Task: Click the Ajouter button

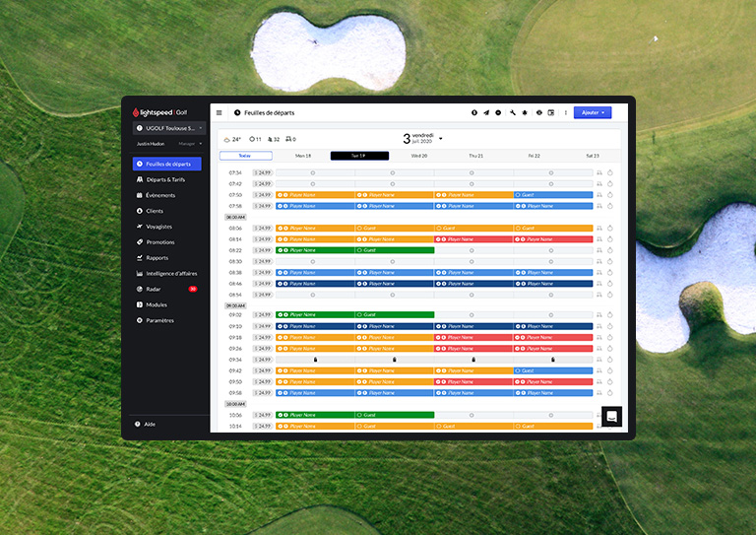Action: click(x=592, y=112)
